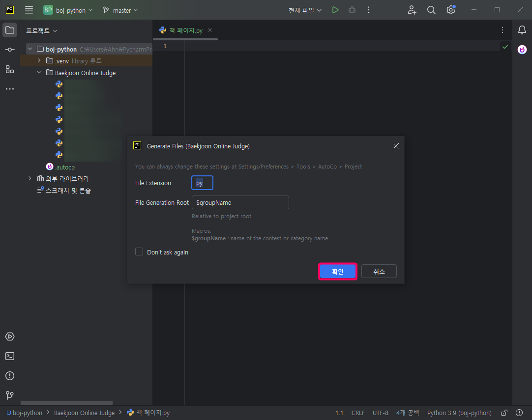
Task: Enable the Don't ask again checkbox
Action: click(x=139, y=252)
